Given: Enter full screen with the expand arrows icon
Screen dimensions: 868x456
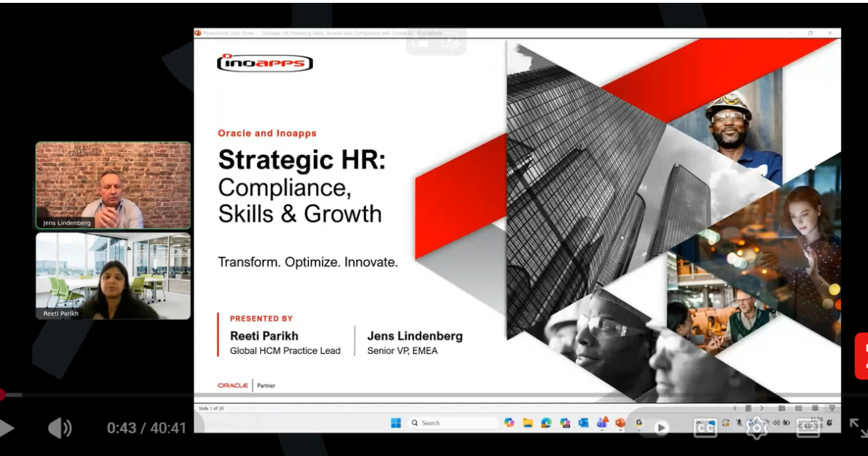Looking at the screenshot, I should [858, 428].
